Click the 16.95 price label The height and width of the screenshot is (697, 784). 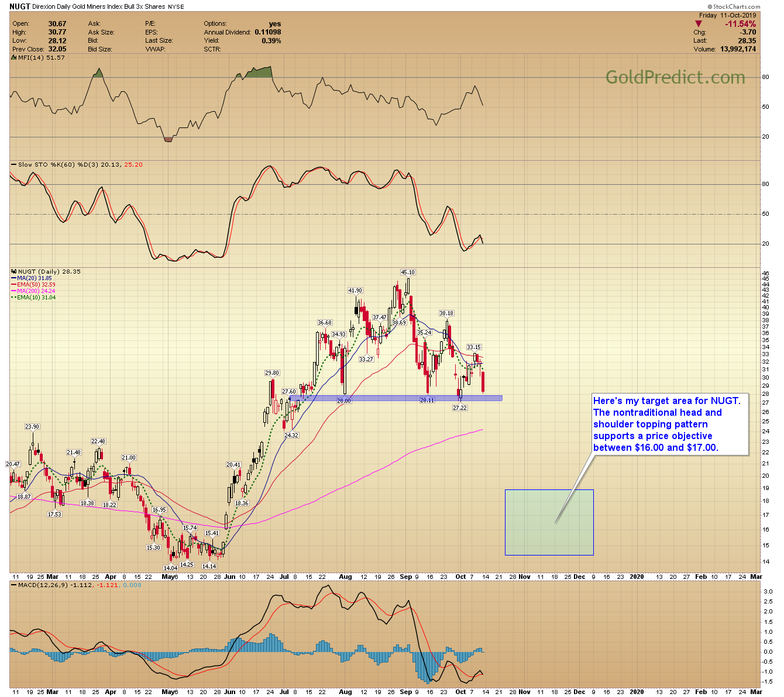[x=159, y=509]
